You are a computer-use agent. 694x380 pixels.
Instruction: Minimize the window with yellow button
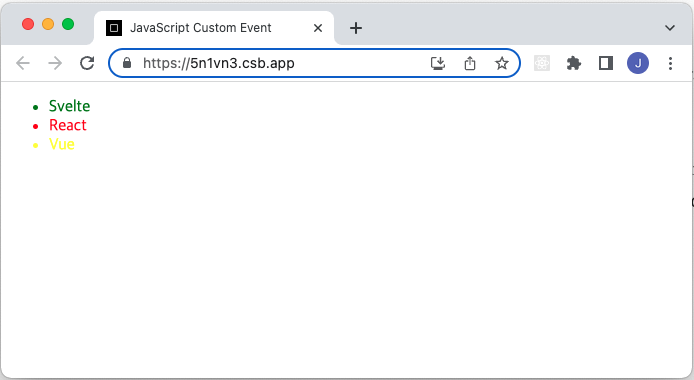click(x=48, y=24)
